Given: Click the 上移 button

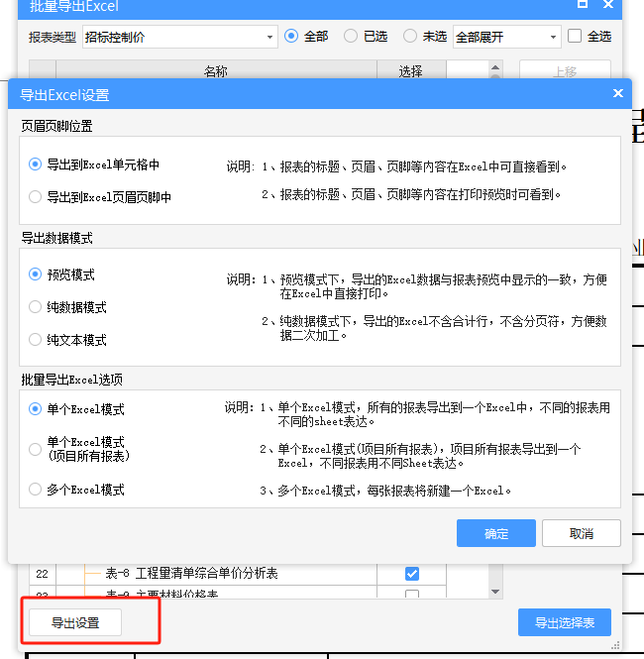Looking at the screenshot, I should (565, 71).
